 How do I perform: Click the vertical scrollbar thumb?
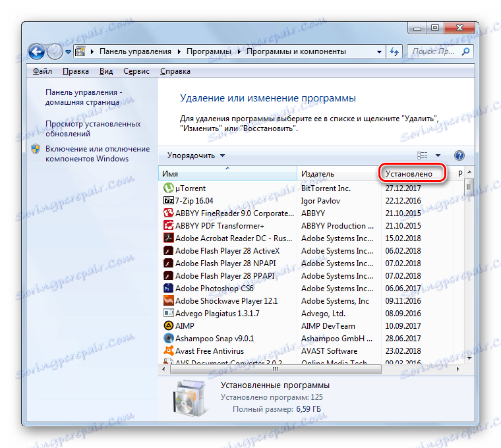pos(469,187)
